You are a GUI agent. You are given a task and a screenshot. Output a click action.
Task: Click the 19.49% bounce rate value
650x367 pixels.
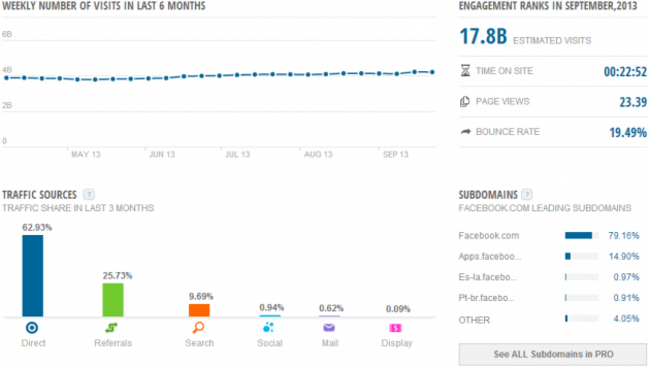[628, 132]
